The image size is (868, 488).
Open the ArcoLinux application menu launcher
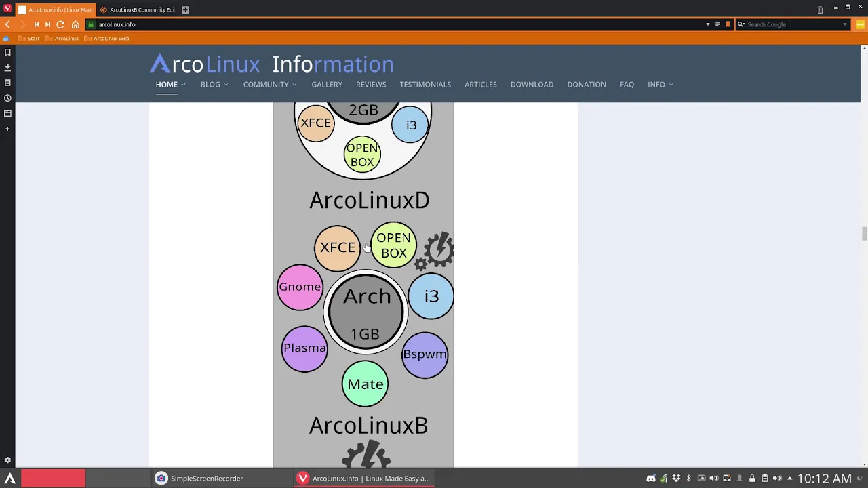9,479
